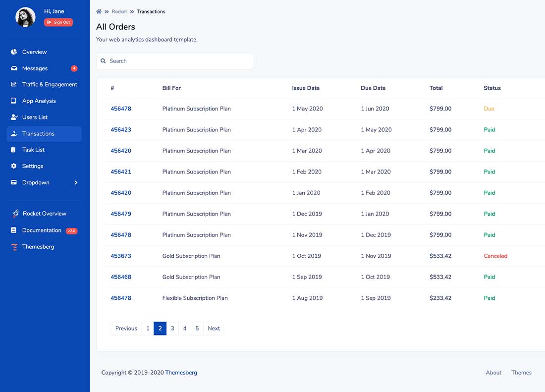The width and height of the screenshot is (545, 392).
Task: Select Rocket Overview in the sidebar
Action: click(x=45, y=213)
